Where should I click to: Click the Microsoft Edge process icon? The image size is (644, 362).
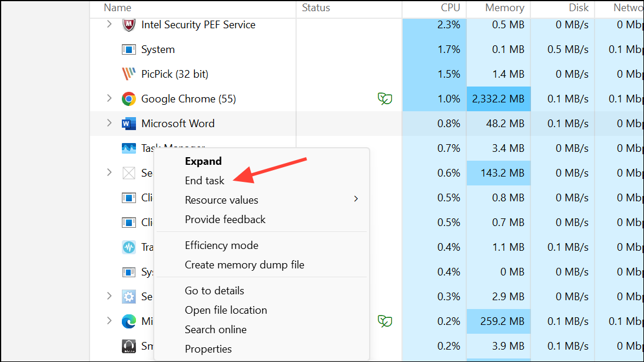[x=128, y=321]
